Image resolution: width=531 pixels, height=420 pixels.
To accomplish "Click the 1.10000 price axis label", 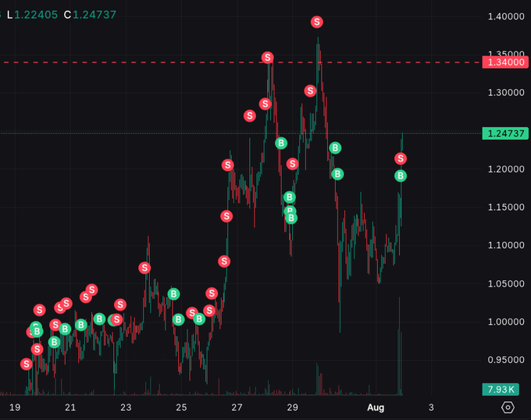I will tap(506, 245).
